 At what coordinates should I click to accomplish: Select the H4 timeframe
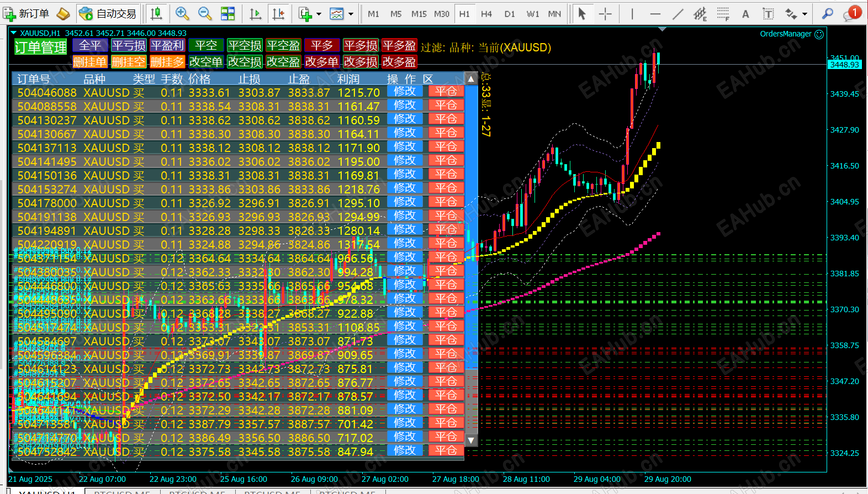pyautogui.click(x=486, y=14)
